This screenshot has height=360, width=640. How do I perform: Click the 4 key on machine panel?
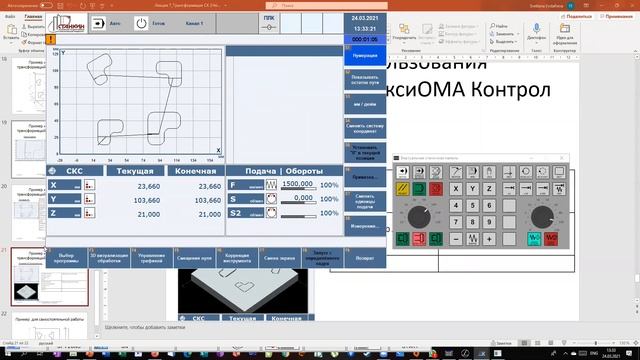click(x=456, y=206)
